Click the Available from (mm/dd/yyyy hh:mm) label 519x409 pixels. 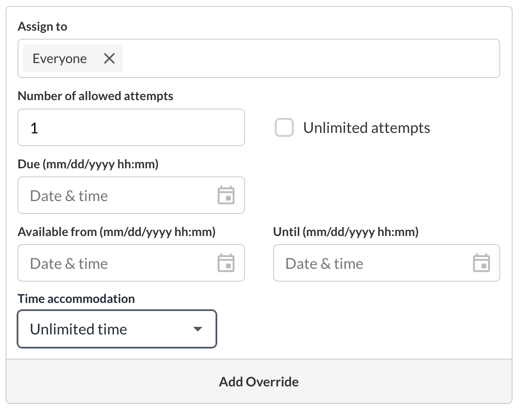click(x=117, y=232)
